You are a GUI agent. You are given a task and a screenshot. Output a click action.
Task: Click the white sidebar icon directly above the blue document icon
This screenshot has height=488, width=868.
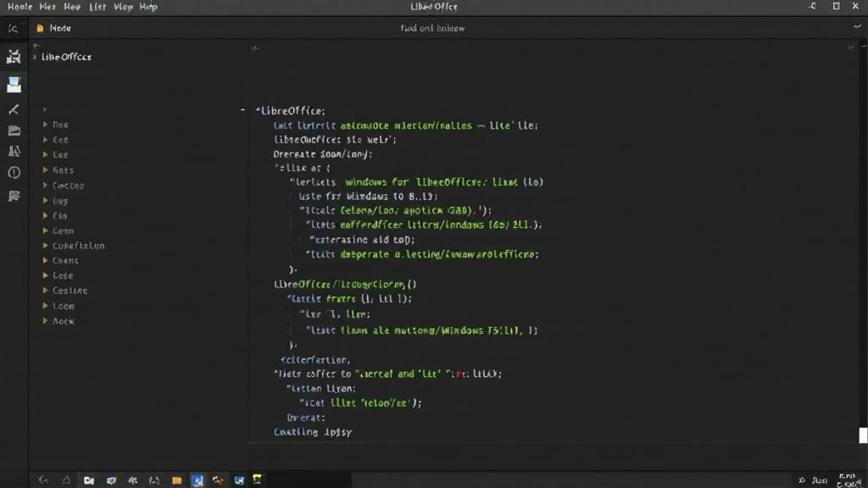click(14, 57)
